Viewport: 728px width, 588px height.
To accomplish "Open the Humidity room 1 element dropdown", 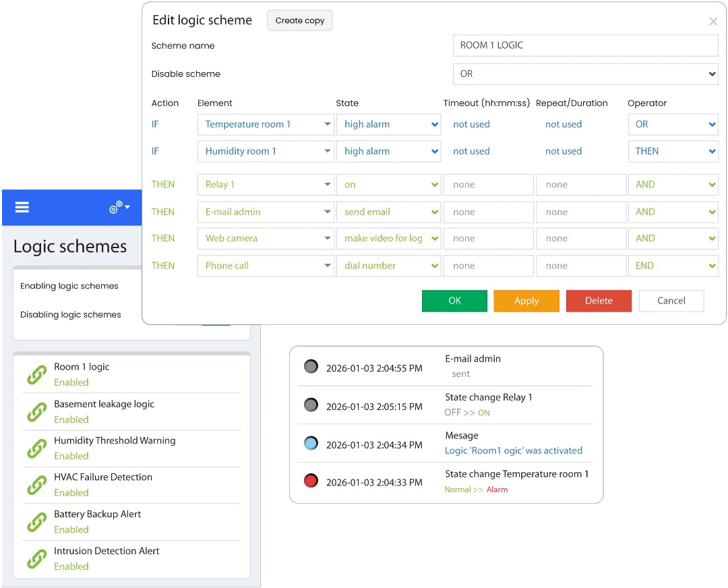I will click(x=266, y=152).
